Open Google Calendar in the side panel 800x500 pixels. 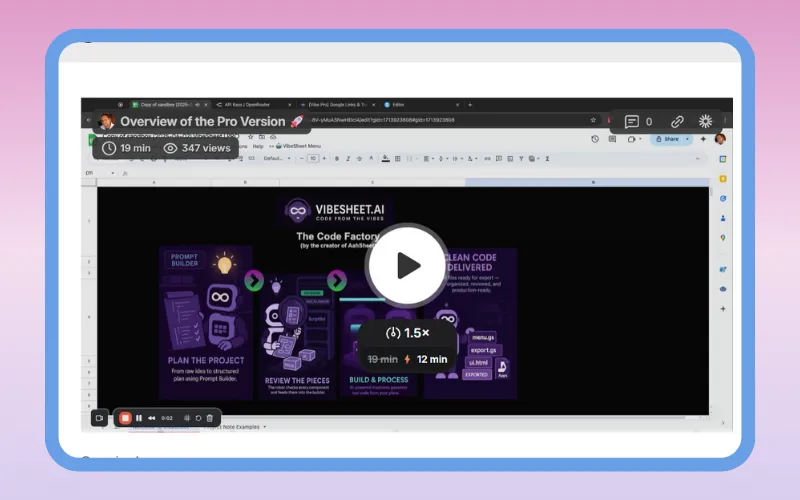coord(723,159)
